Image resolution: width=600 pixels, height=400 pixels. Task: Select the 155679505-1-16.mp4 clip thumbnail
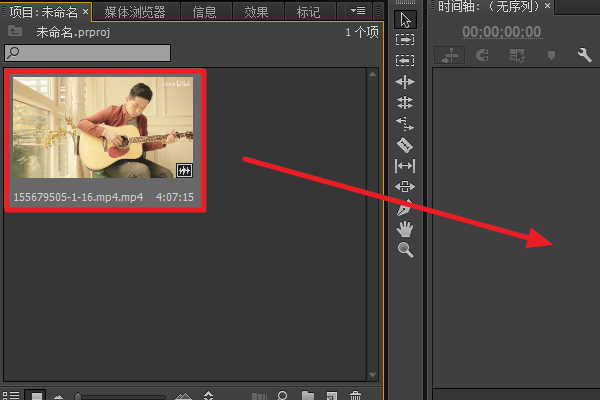click(x=103, y=127)
